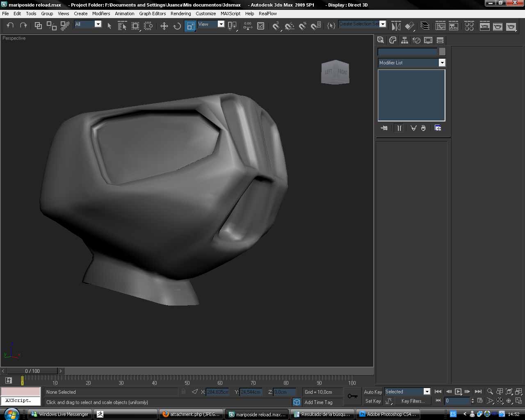Click Make Unique in the modifier stack
525x420 pixels.
click(x=413, y=128)
